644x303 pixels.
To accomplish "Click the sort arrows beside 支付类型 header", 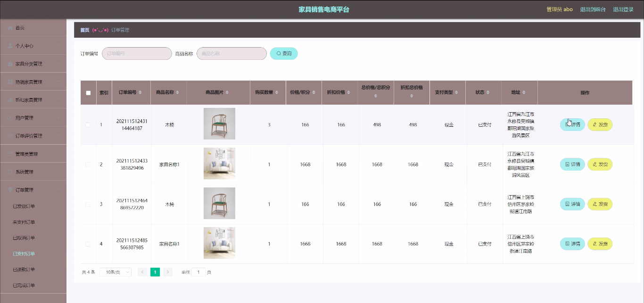I will 456,93.
